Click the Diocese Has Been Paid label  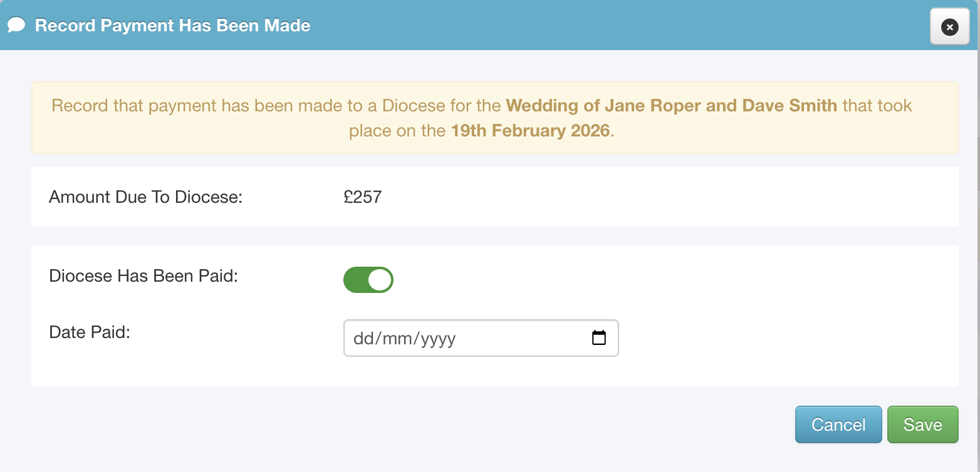[143, 276]
